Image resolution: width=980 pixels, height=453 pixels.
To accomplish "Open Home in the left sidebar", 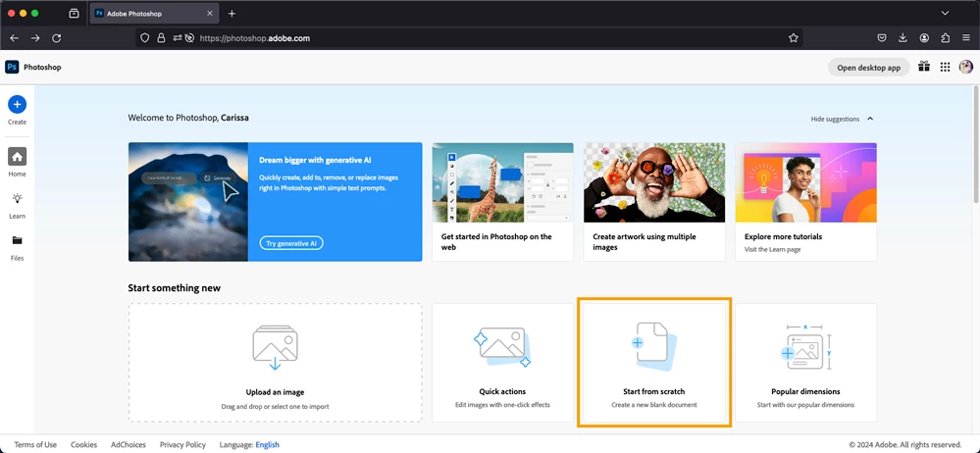I will (17, 156).
